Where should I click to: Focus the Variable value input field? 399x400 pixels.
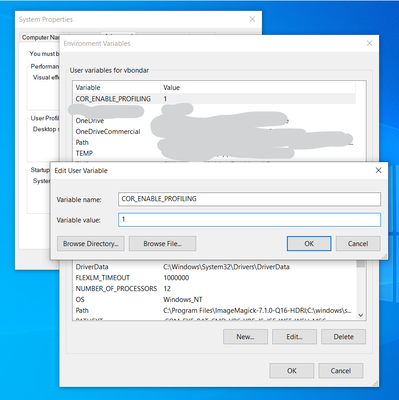pyautogui.click(x=249, y=220)
